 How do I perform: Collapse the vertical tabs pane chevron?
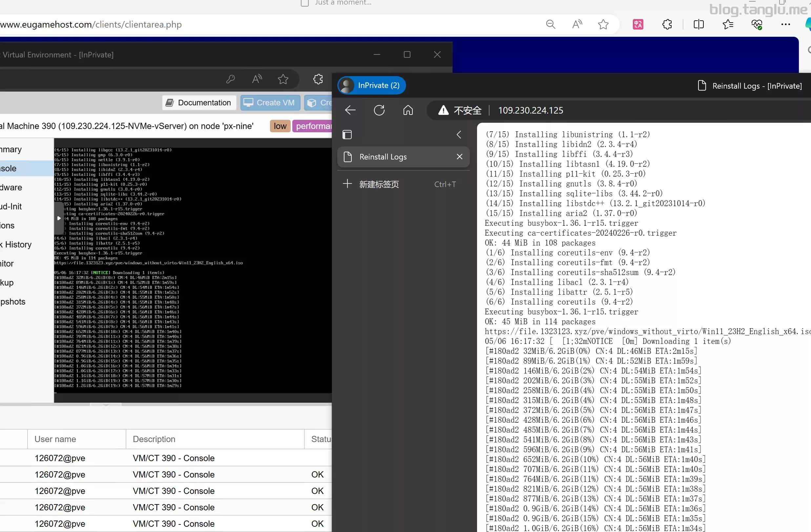coord(459,135)
